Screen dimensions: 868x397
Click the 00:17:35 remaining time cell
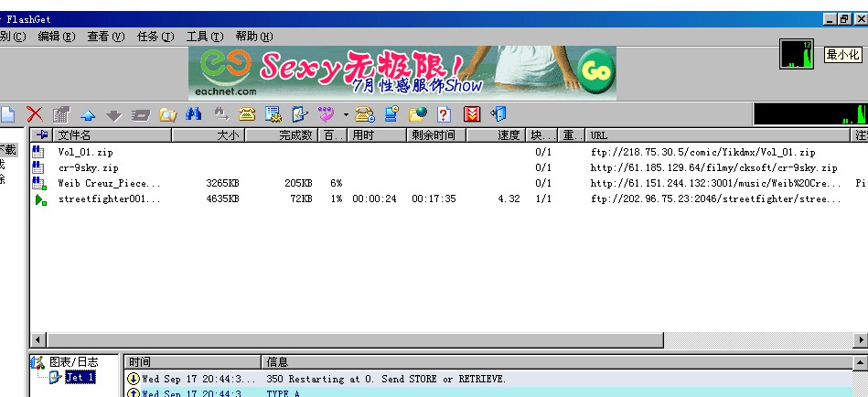click(434, 198)
